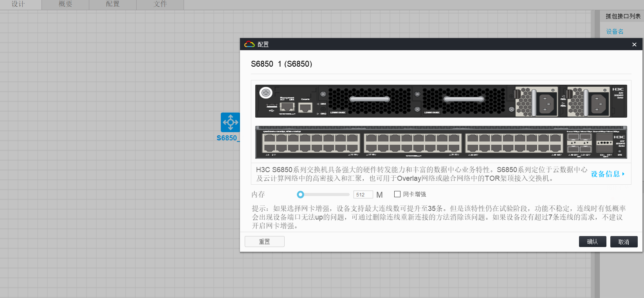Adjust the 内存 memory slider handle

tap(300, 194)
